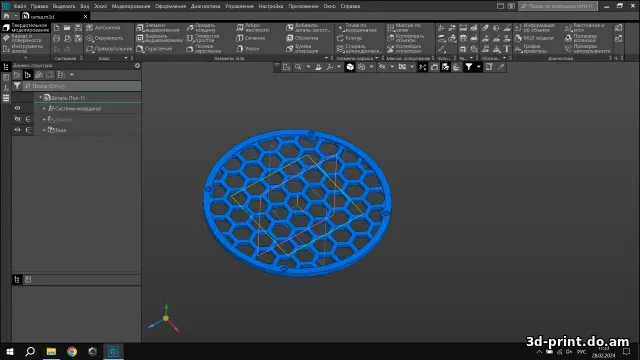Open File Explorer from taskbar
This screenshot has height=360, width=640.
pos(51,351)
